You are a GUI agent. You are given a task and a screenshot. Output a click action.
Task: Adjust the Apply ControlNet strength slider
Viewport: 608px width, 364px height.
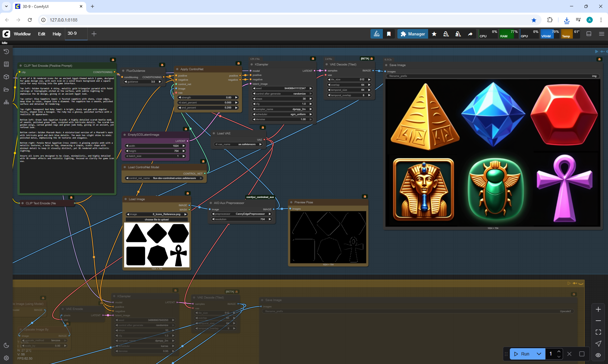click(208, 97)
